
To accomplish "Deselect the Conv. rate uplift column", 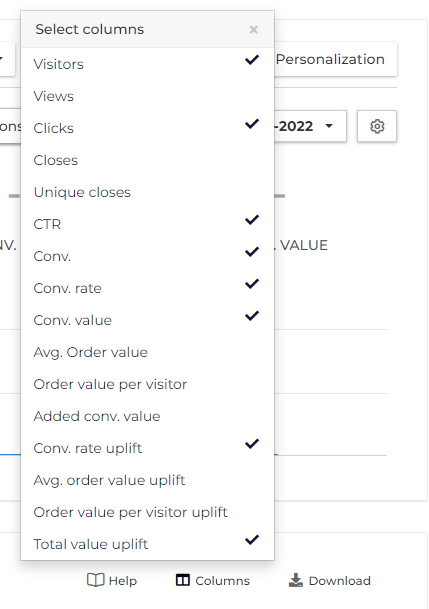I will pyautogui.click(x=252, y=444).
